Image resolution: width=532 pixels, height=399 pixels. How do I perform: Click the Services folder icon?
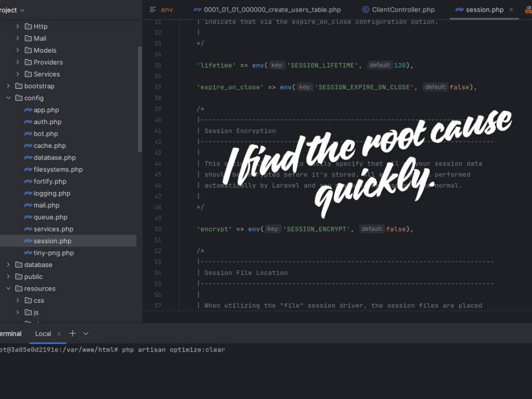coord(28,74)
